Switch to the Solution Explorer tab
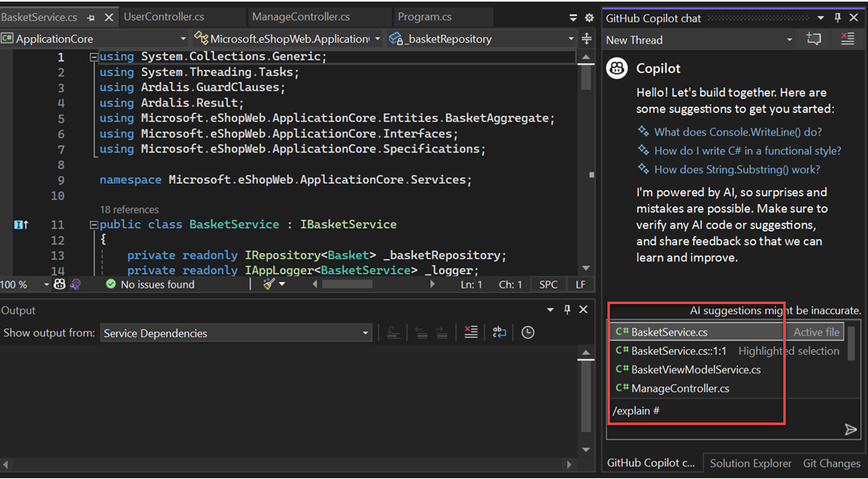The width and height of the screenshot is (868, 479). [x=751, y=464]
